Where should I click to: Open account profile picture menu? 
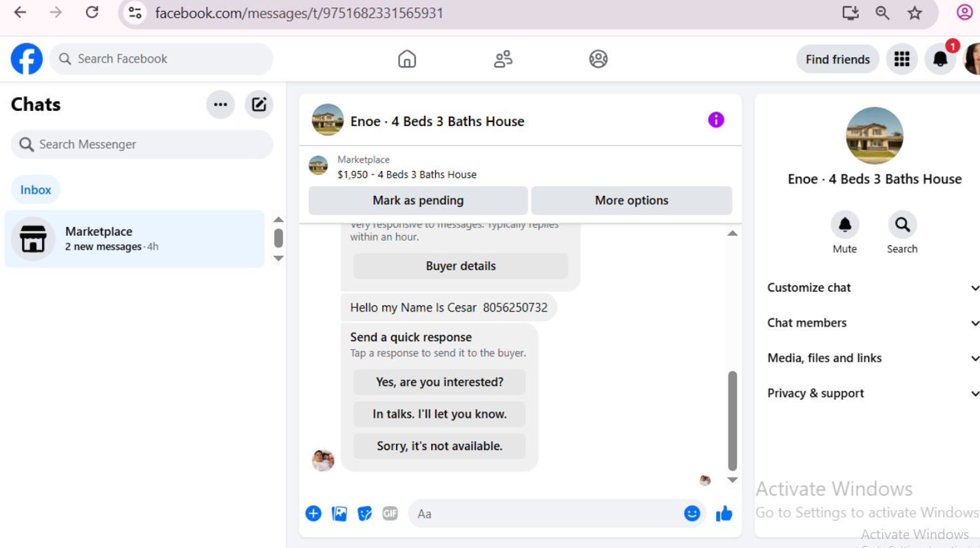(x=972, y=59)
